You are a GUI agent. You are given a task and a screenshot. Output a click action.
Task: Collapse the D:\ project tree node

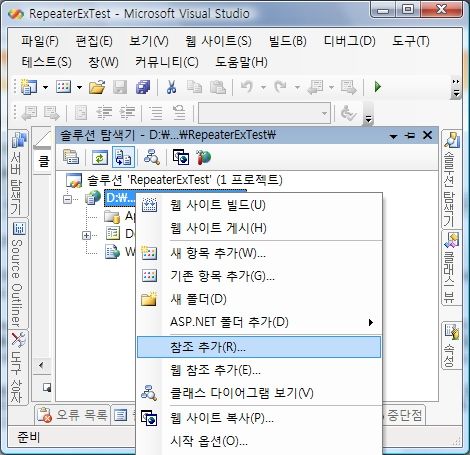click(x=68, y=199)
